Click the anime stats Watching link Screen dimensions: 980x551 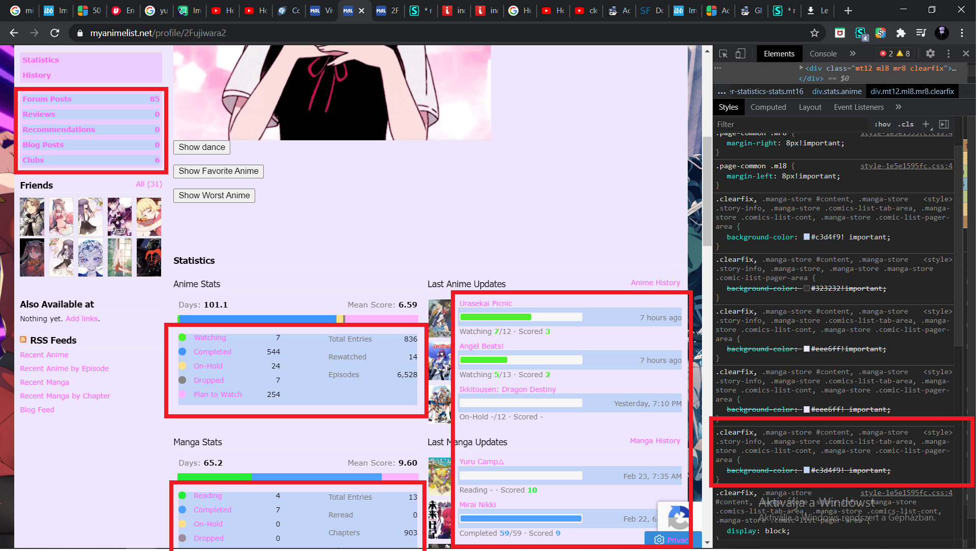pyautogui.click(x=210, y=338)
